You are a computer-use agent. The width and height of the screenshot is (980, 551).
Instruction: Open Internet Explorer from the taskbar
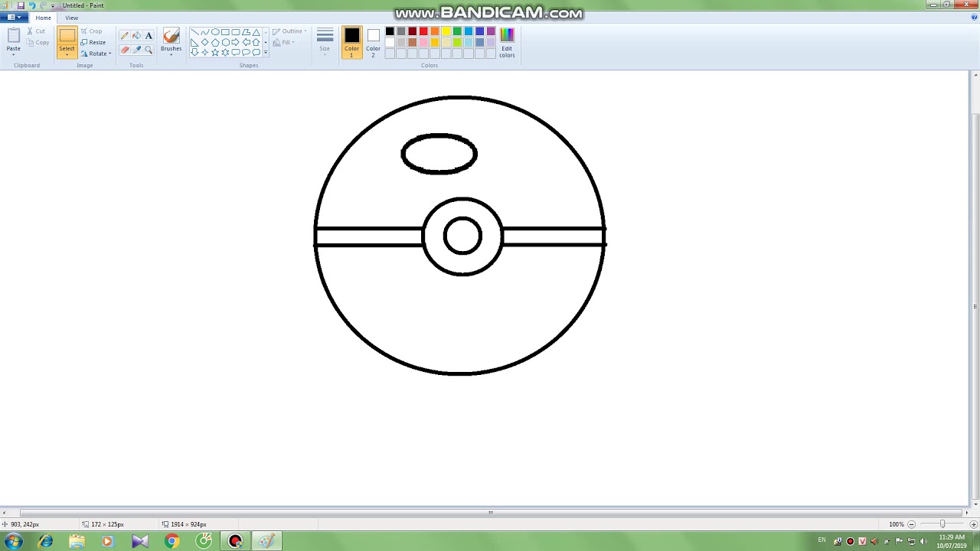pos(46,541)
